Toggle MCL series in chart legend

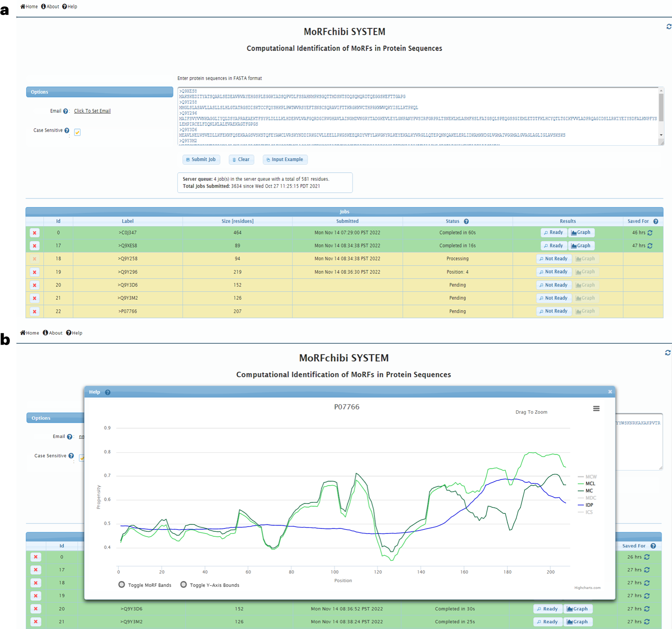(x=587, y=484)
